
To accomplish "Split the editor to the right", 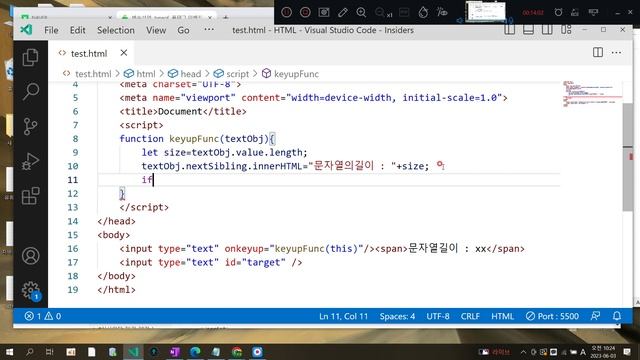I will point(598,52).
